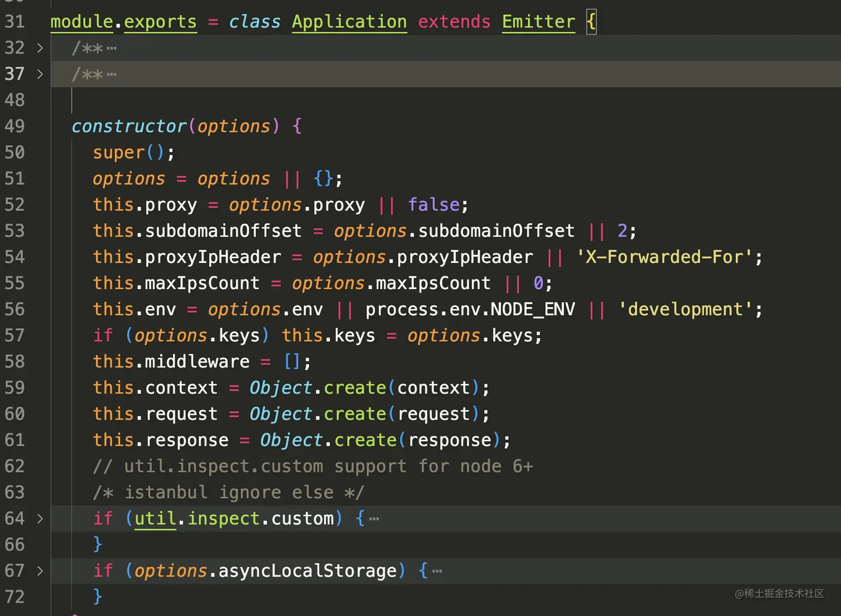Expand the folded comment on line 37
The height and width of the screenshot is (616, 841).
coord(39,74)
